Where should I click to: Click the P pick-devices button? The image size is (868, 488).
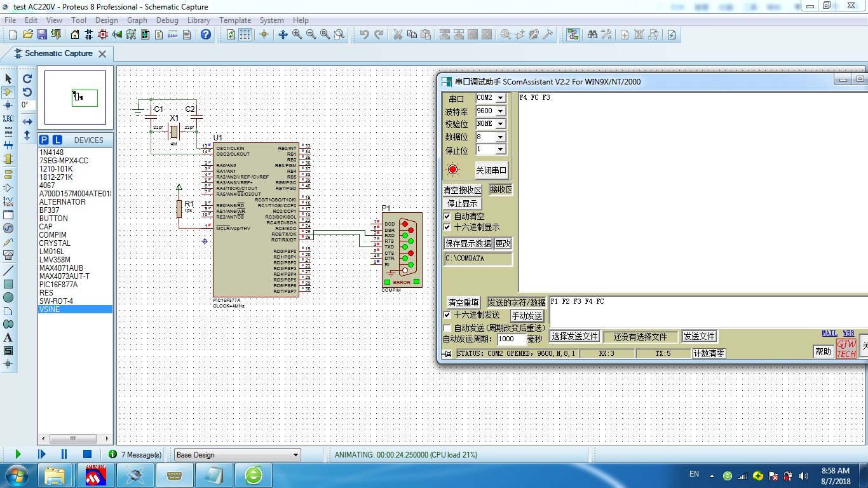(x=44, y=140)
